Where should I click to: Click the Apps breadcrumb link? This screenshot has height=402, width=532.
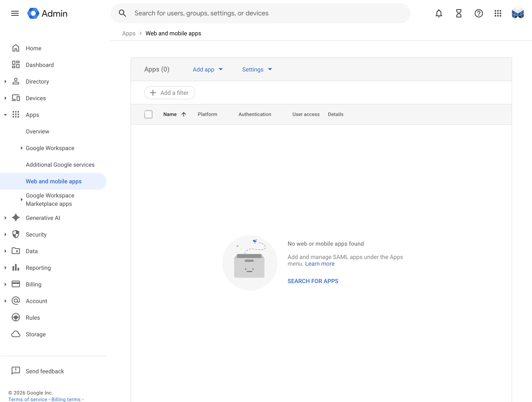pyautogui.click(x=128, y=33)
